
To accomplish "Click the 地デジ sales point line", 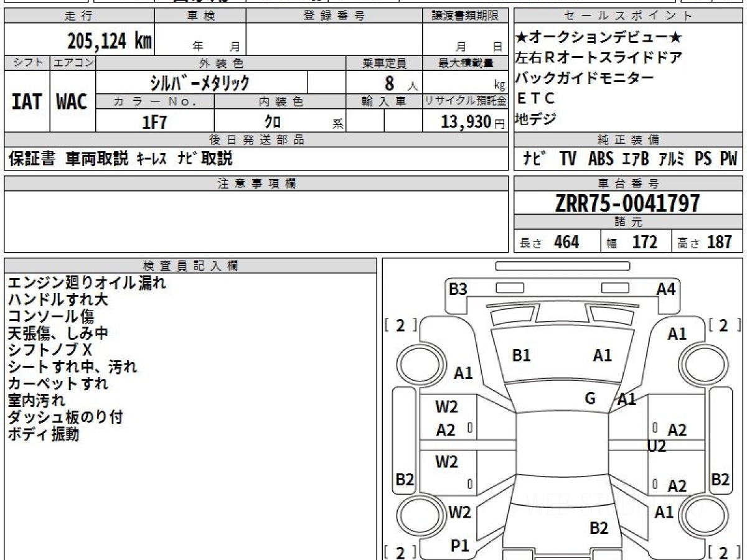I will [x=535, y=118].
